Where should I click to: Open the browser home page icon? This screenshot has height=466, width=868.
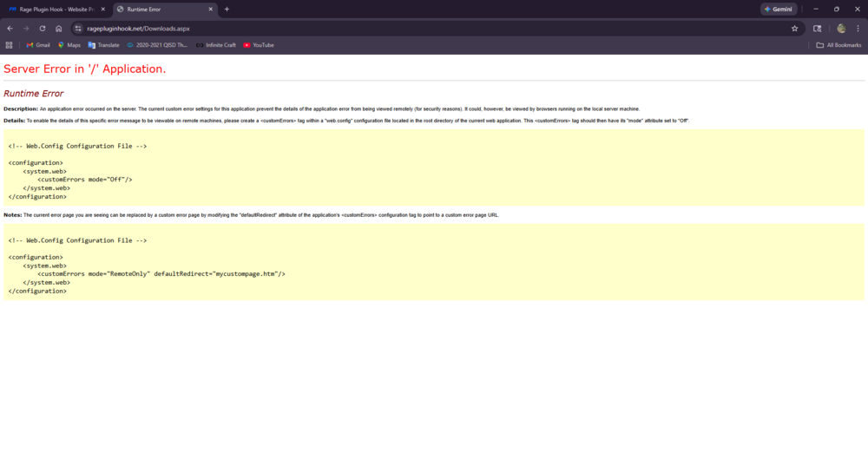pos(59,29)
